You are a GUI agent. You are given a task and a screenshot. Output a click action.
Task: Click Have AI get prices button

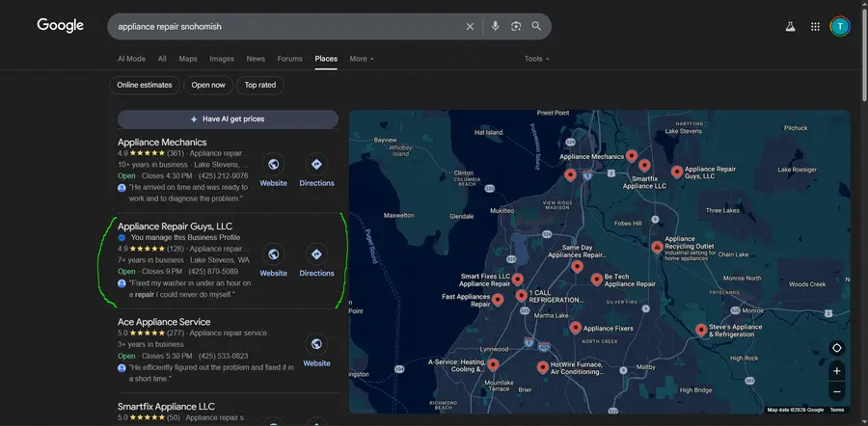point(228,119)
